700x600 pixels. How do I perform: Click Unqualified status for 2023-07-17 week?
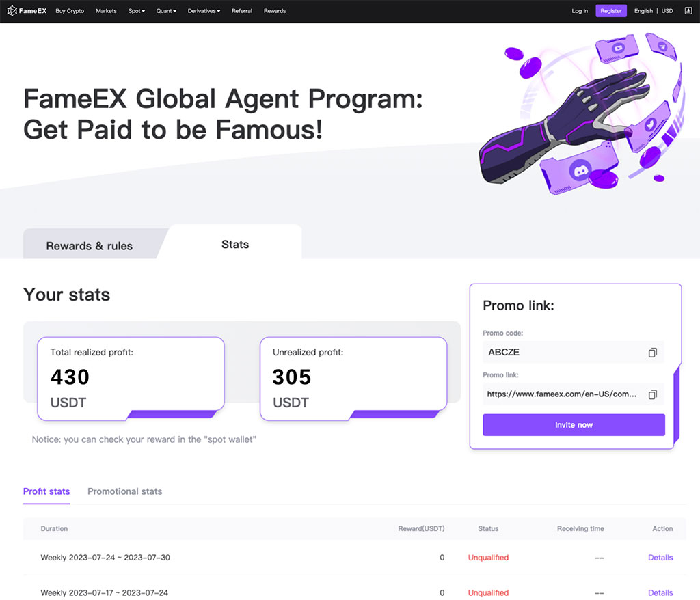click(488, 593)
